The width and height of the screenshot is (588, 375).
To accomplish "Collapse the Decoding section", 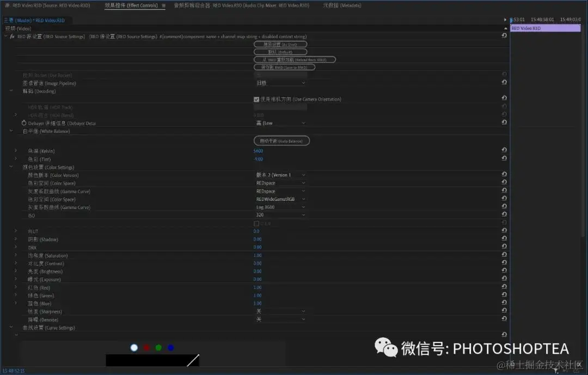I will 11,91.
